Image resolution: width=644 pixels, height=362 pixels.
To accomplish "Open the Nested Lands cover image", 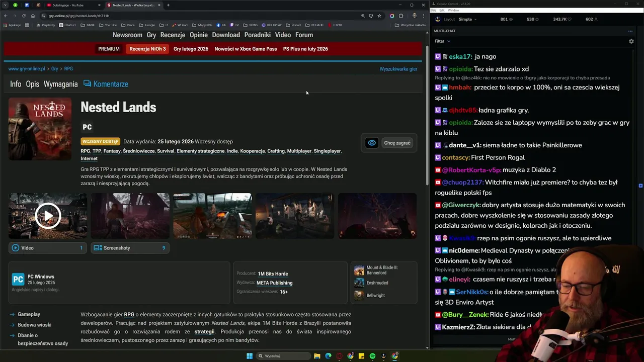I will click(40, 129).
